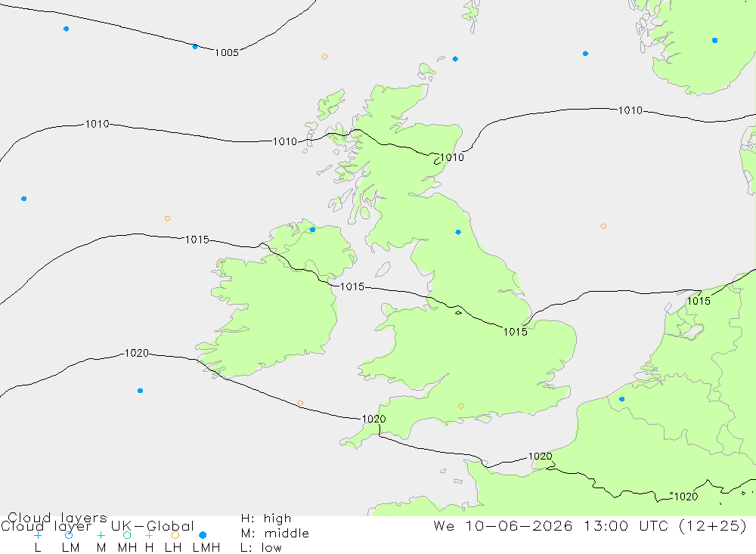Click the 1015 label near the Dutch coast

pyautogui.click(x=699, y=301)
